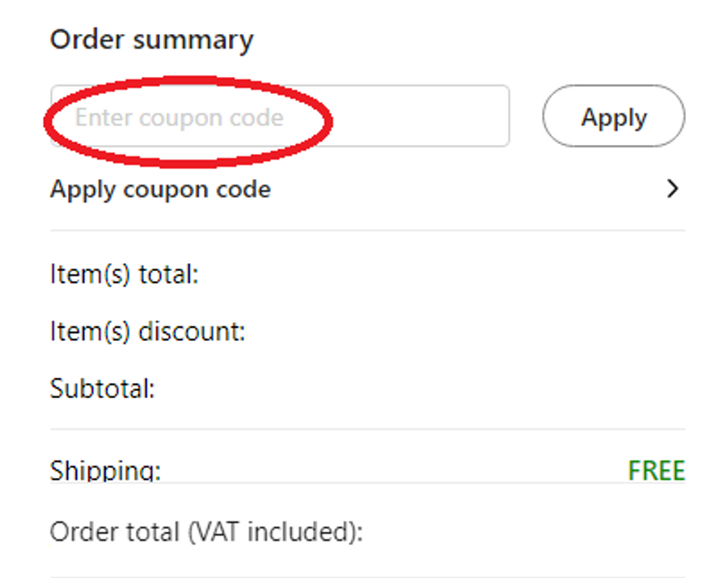Image resolution: width=728 pixels, height=578 pixels.
Task: Click the Order summary heading
Action: tap(151, 40)
